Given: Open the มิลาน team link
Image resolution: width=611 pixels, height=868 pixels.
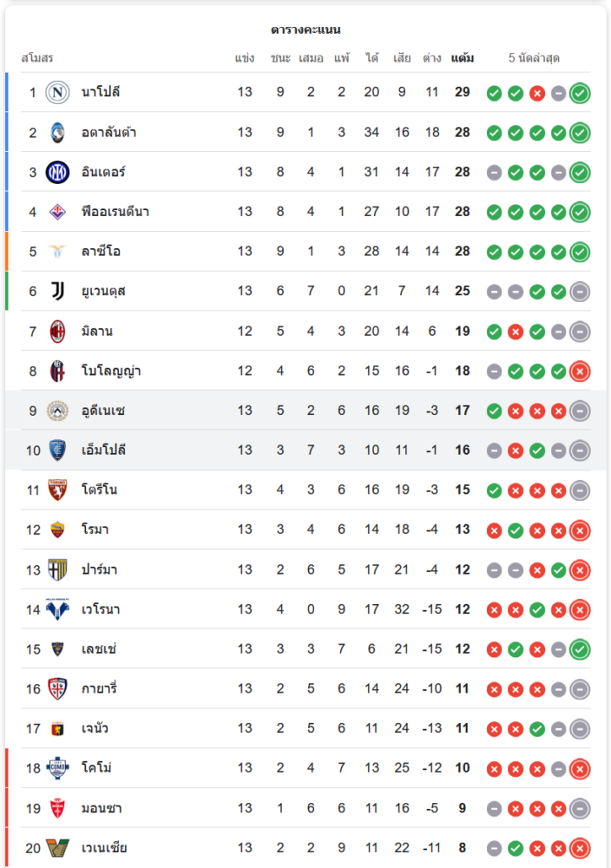Looking at the screenshot, I should point(97,331).
